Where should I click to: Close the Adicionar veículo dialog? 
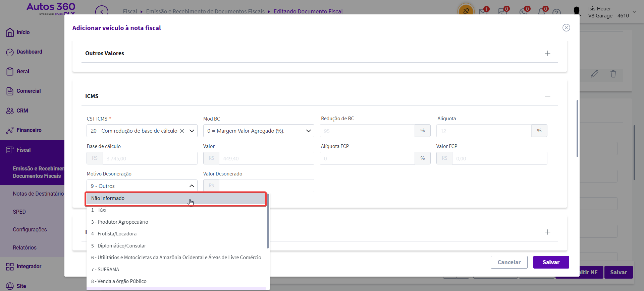click(x=566, y=28)
